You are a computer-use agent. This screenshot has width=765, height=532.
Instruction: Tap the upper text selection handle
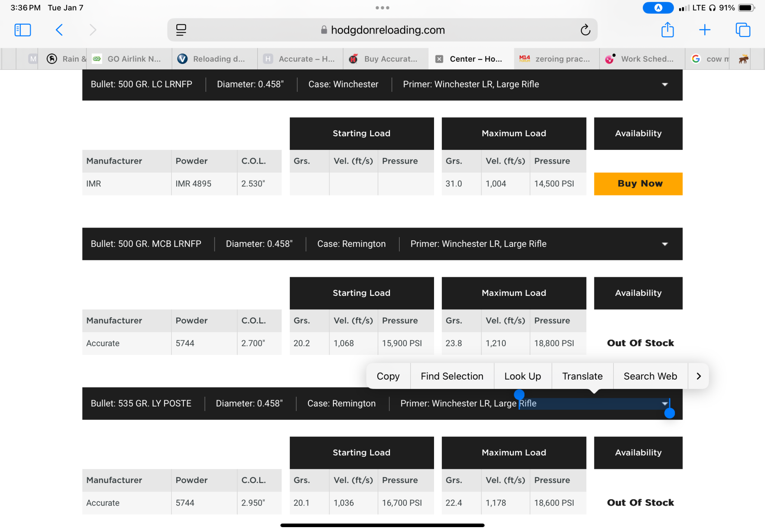coord(519,395)
